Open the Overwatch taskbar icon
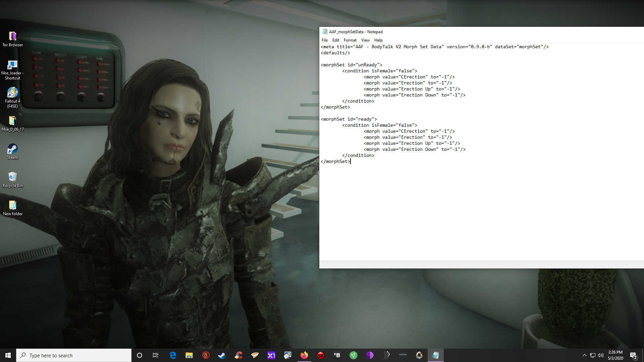The width and height of the screenshot is (644, 362). pyautogui.click(x=419, y=355)
